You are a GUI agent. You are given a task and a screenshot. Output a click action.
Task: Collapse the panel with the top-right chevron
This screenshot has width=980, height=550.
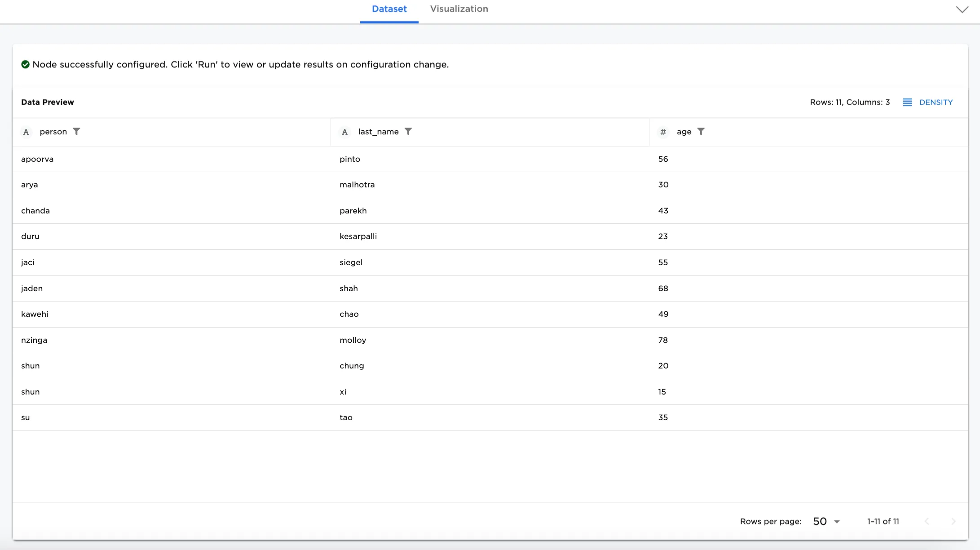tap(962, 9)
